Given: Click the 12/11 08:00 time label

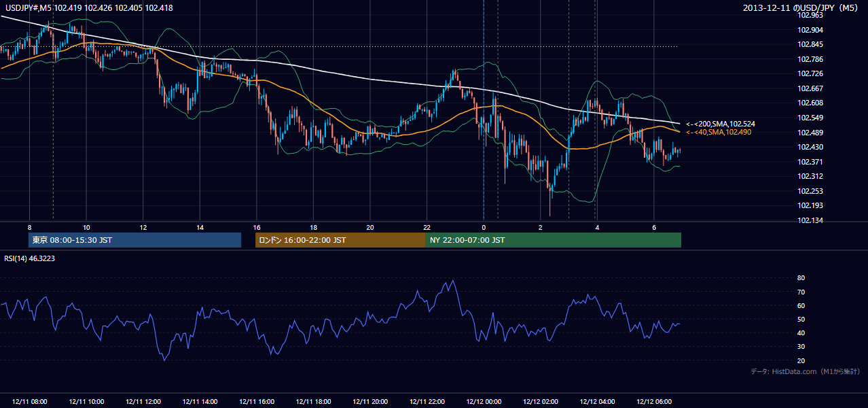Looking at the screenshot, I should pos(29,402).
